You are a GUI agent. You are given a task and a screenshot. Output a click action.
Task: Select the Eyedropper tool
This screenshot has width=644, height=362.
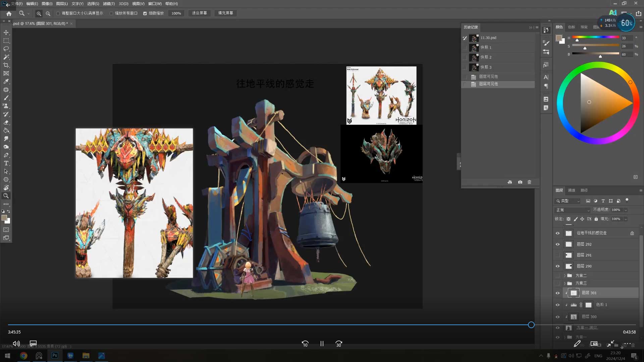tap(6, 81)
